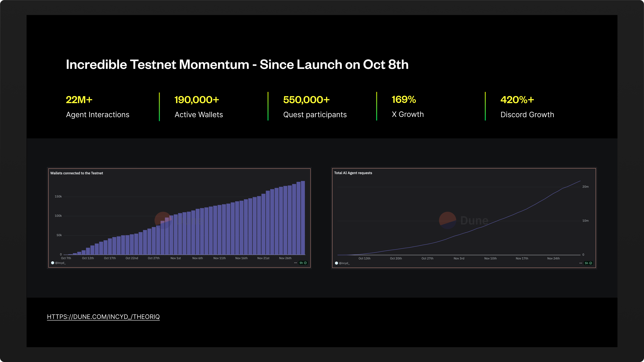Screen dimensions: 644x362
Task: Click the 5h refresh badge on the Wallets chart
Action: click(x=303, y=263)
